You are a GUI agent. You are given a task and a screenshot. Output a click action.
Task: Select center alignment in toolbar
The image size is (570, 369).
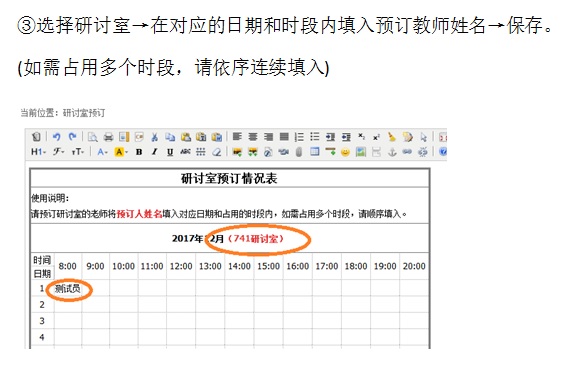[253, 137]
